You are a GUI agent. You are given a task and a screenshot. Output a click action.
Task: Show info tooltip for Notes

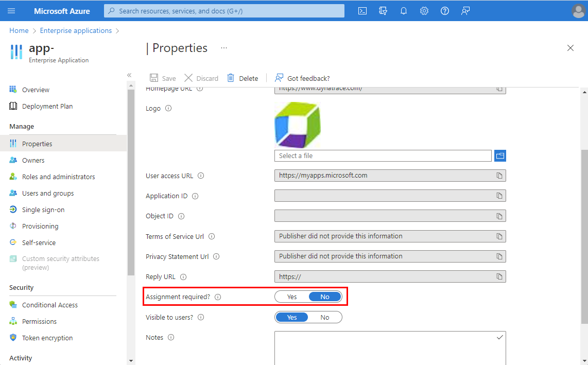coord(171,337)
